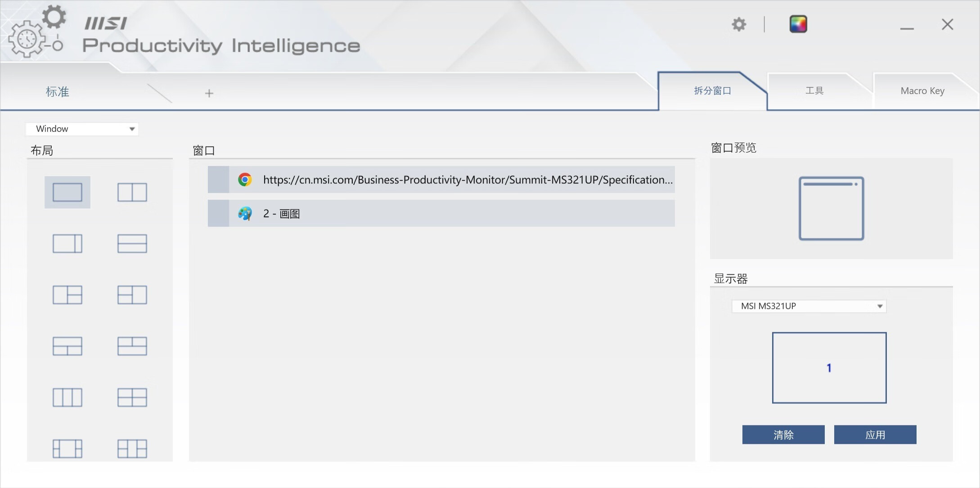Choose the narrow-wide-narrow columns layout at bottom
Image resolution: width=980 pixels, height=488 pixels.
pyautogui.click(x=67, y=448)
